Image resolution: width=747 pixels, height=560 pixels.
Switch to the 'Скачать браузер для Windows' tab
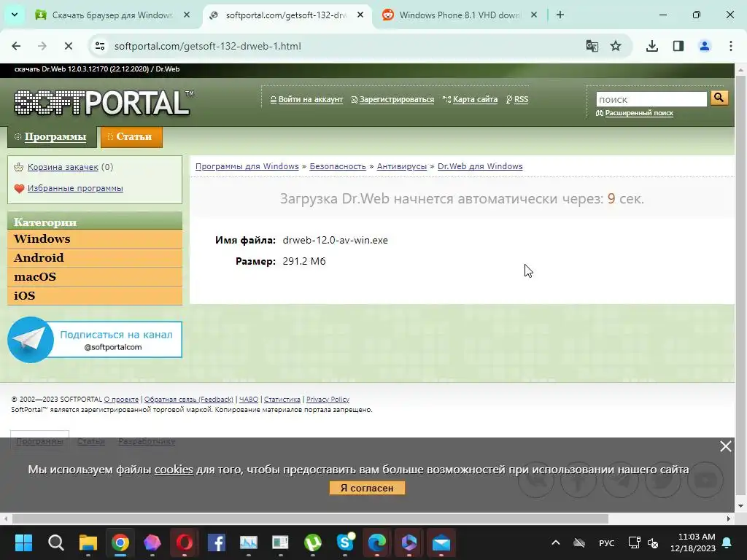(112, 15)
